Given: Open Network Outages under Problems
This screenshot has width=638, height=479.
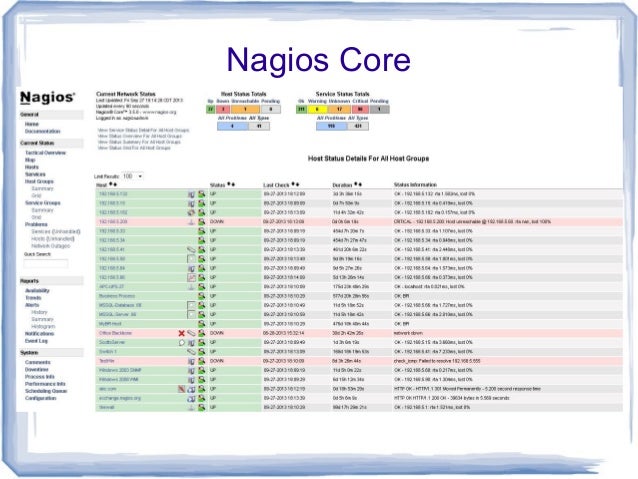Looking at the screenshot, I should [51, 246].
